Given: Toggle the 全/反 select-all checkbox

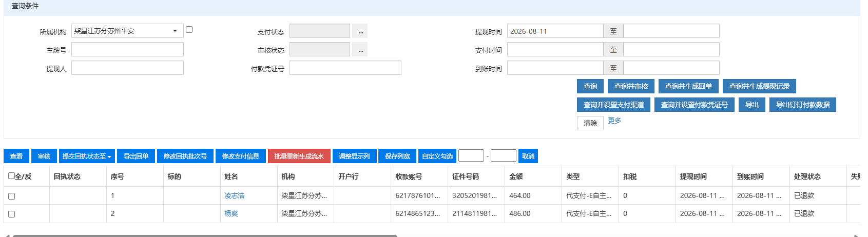Looking at the screenshot, I should click(x=11, y=176).
